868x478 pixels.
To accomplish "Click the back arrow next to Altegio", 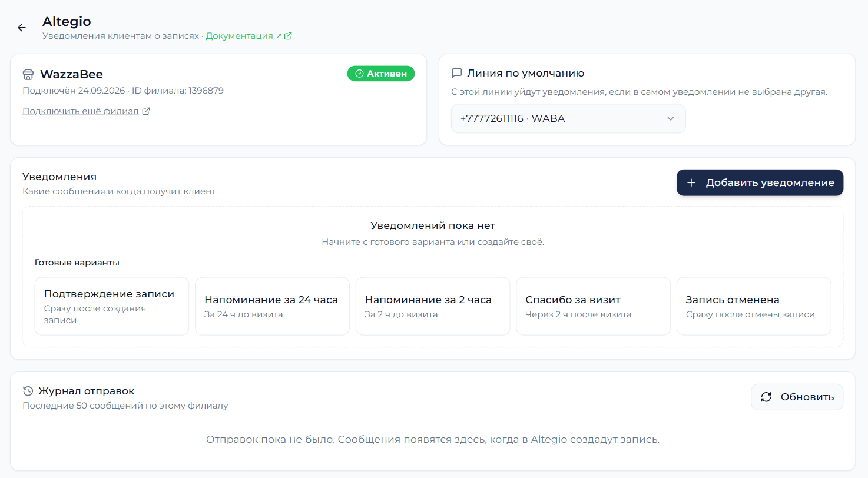I will point(22,28).
